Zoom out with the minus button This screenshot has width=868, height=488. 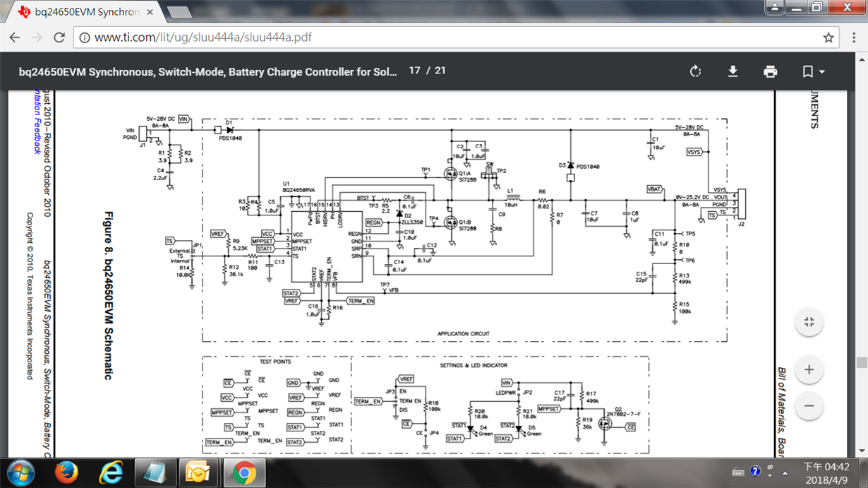click(809, 406)
